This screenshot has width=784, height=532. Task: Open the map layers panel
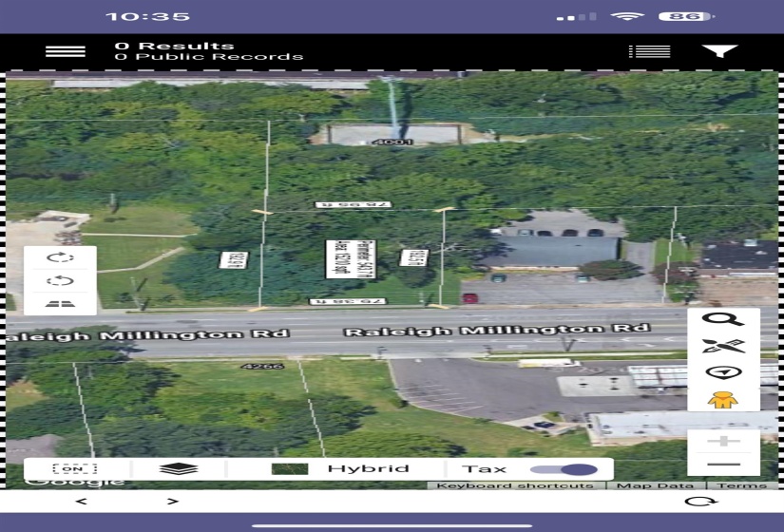(179, 469)
